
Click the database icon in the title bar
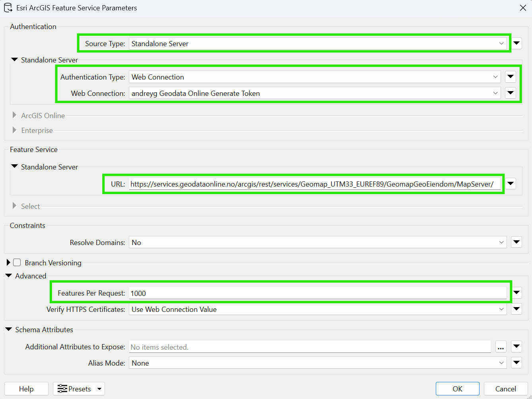click(x=8, y=8)
